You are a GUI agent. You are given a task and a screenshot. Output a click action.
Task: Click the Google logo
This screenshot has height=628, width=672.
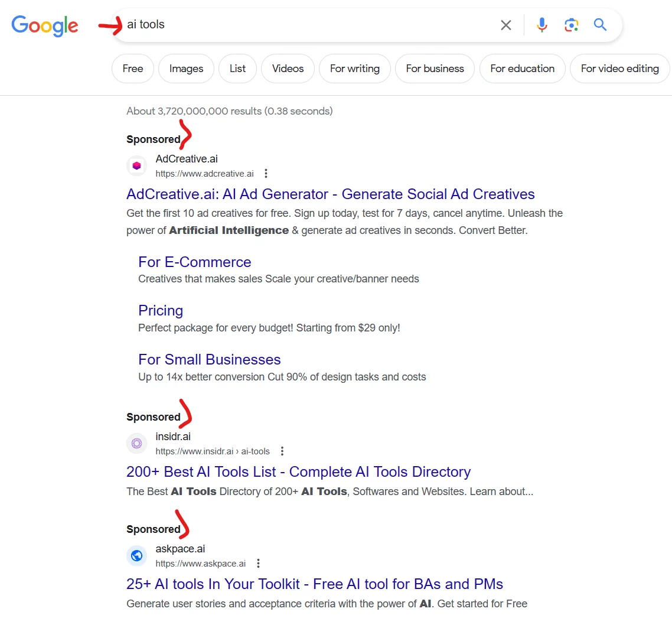click(x=45, y=25)
